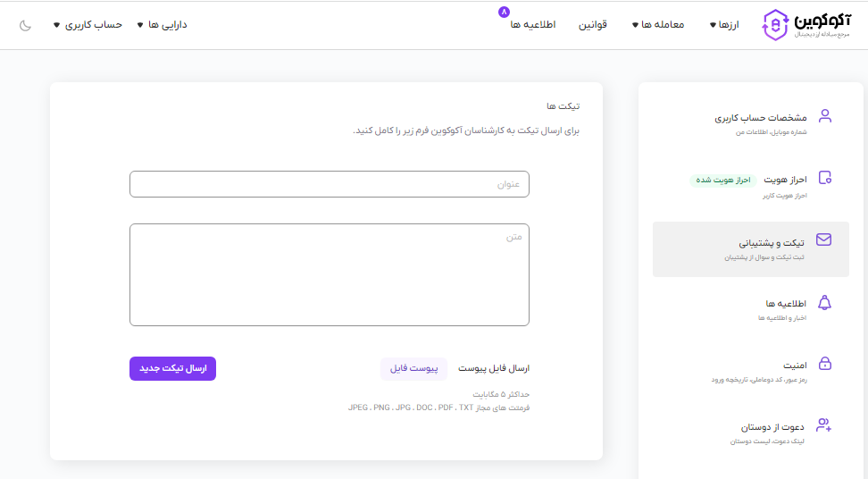Click the پیوست فایل attach button
The width and height of the screenshot is (868, 479).
(413, 368)
